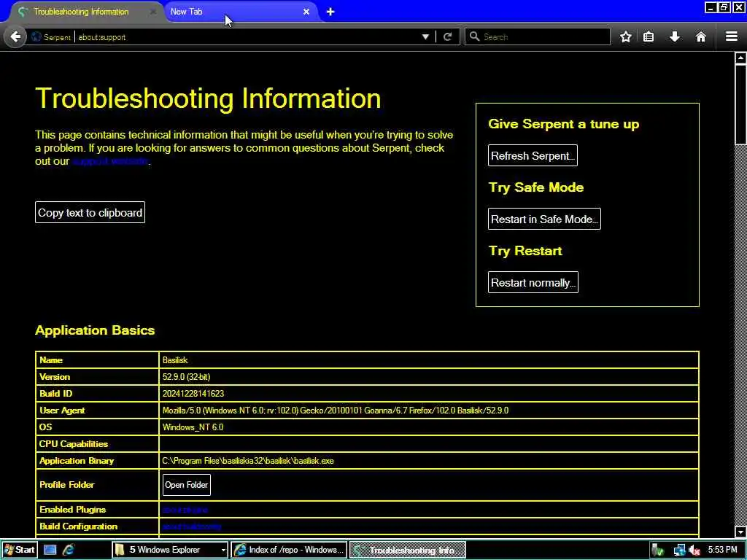Select the Build ID value 20241228141623
The height and width of the screenshot is (560, 747).
(x=193, y=393)
